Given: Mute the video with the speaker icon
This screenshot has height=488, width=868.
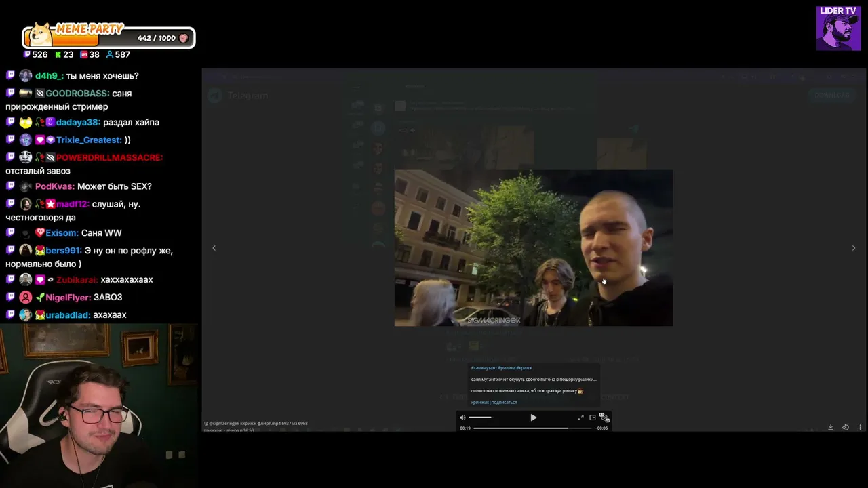Looking at the screenshot, I should tap(462, 418).
